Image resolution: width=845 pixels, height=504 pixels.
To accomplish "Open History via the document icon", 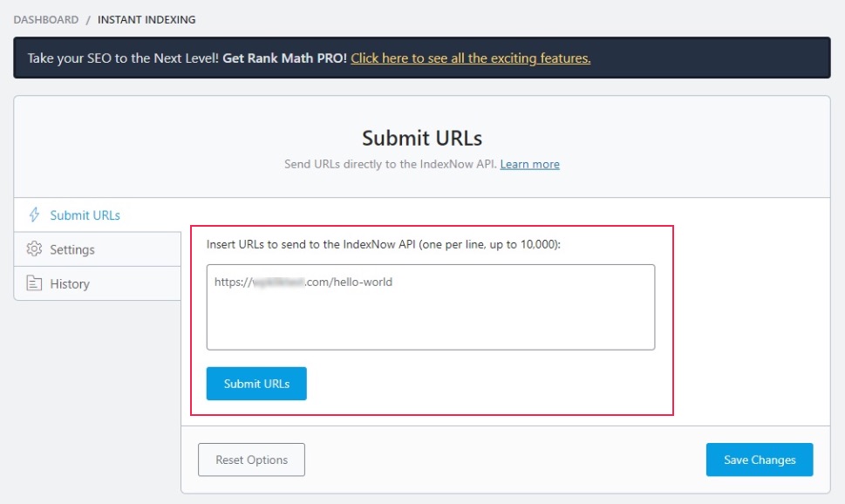I will (35, 283).
